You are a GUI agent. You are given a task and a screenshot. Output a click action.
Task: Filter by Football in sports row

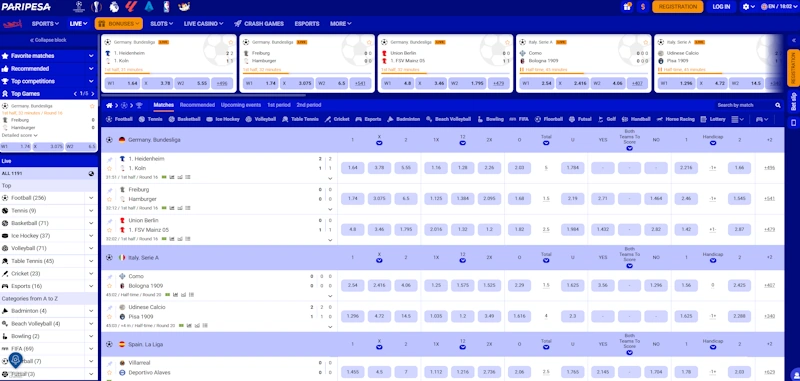click(x=119, y=119)
